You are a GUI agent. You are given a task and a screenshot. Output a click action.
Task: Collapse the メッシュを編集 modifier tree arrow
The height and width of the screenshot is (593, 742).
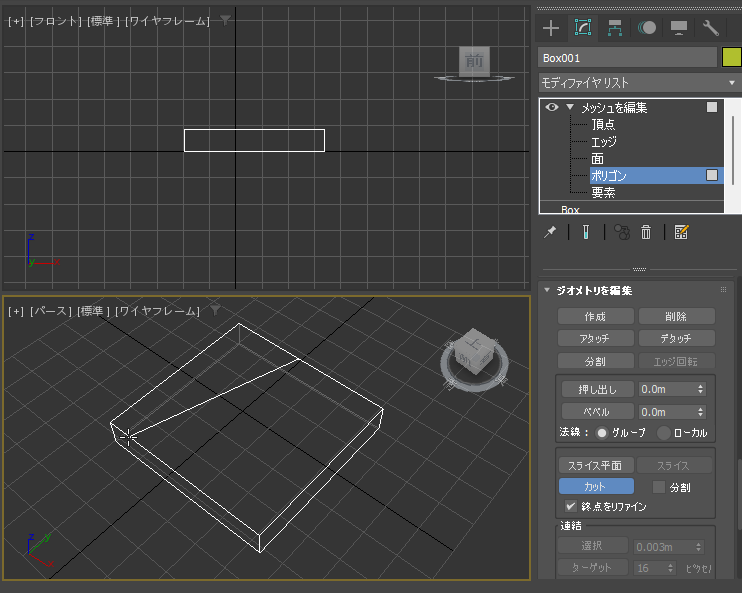tap(570, 107)
